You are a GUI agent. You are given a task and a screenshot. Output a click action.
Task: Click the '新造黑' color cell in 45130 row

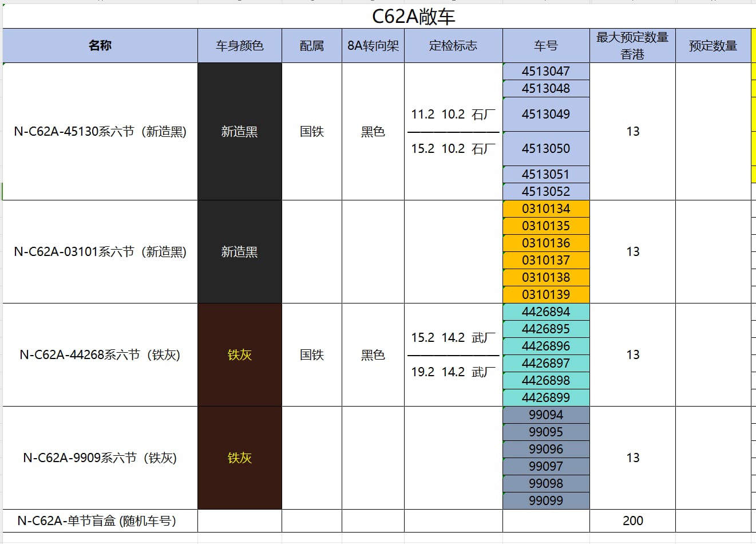click(x=240, y=132)
